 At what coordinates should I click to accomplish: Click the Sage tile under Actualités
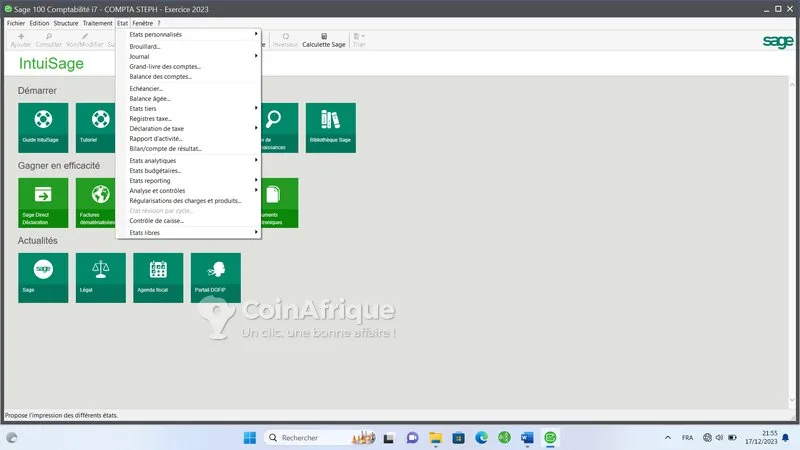[x=43, y=277]
